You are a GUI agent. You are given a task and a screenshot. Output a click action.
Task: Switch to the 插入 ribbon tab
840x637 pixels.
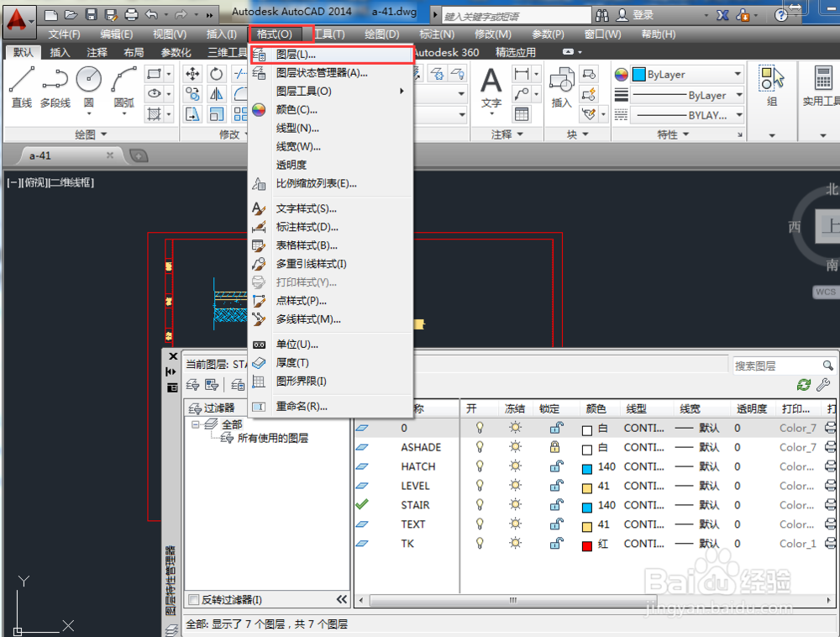[59, 52]
